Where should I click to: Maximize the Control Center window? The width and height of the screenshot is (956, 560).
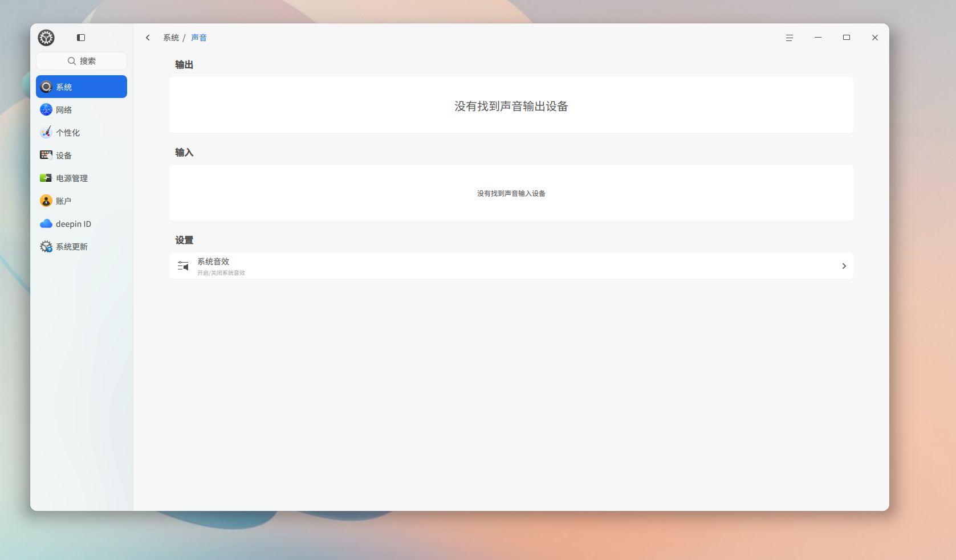pos(847,38)
